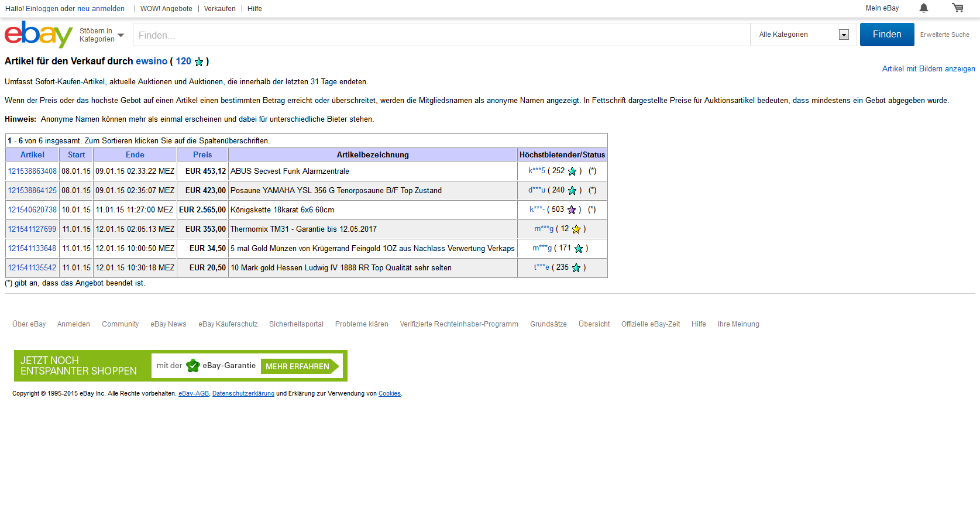Image resolution: width=980 pixels, height=529 pixels.
Task: Click the star icon beside bidder d***u
Action: (x=572, y=191)
